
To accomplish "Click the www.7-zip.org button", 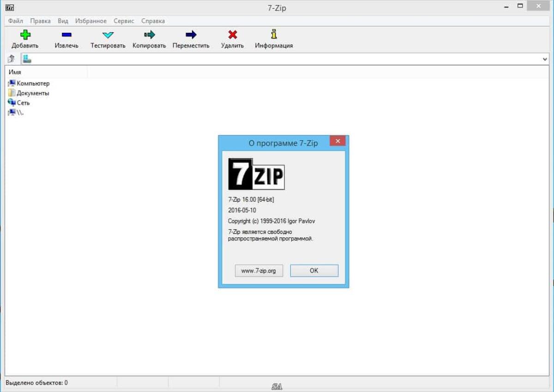I will point(259,271).
